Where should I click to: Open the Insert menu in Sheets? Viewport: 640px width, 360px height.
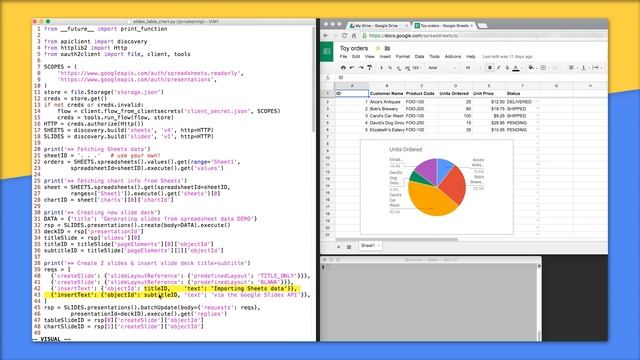click(385, 57)
